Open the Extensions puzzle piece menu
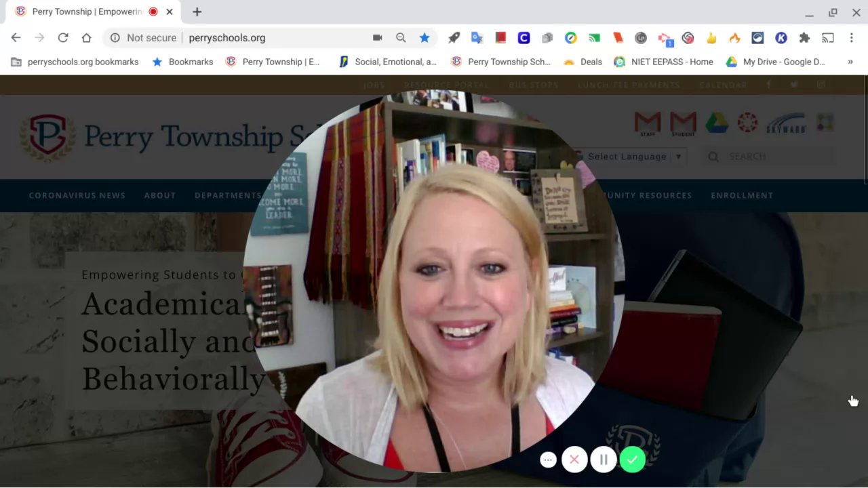 pos(804,38)
